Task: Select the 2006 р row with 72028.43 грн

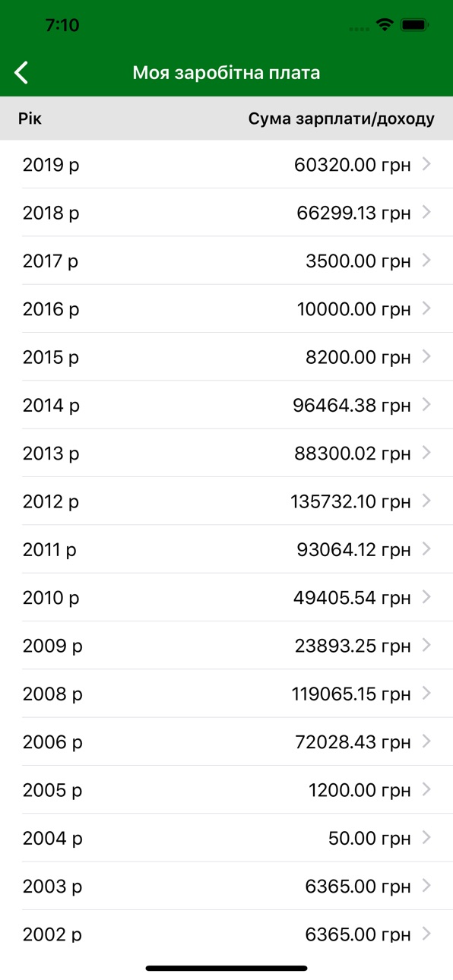Action: pyautogui.click(x=226, y=741)
